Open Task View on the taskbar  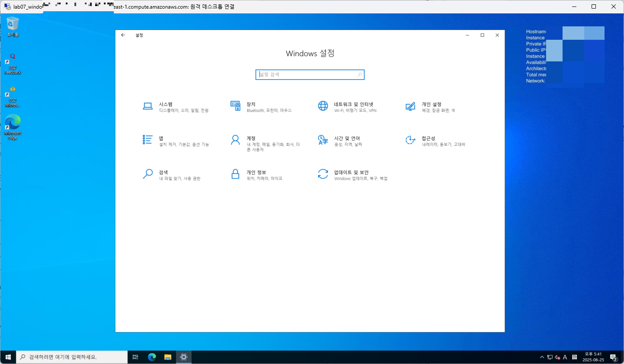(x=135, y=357)
